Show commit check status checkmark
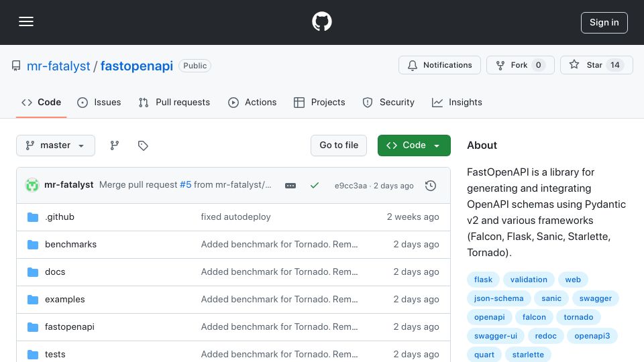This screenshot has width=644, height=362. 315,186
